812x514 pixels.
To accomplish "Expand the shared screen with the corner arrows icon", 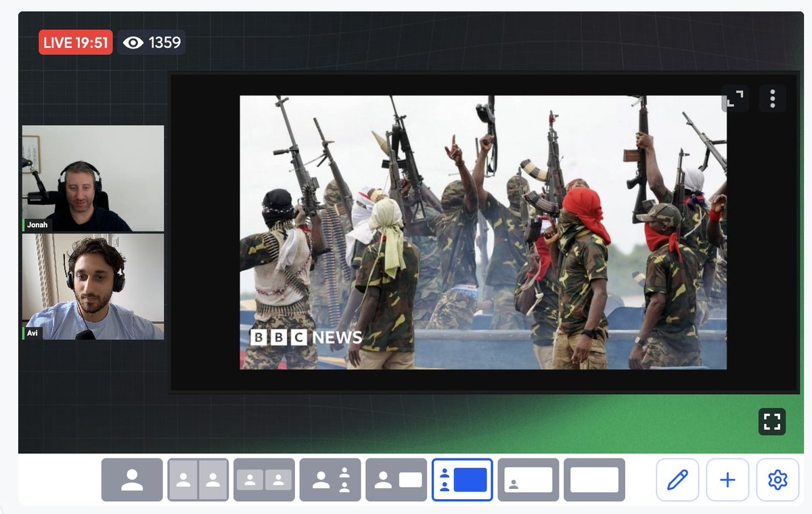I will coord(734,98).
